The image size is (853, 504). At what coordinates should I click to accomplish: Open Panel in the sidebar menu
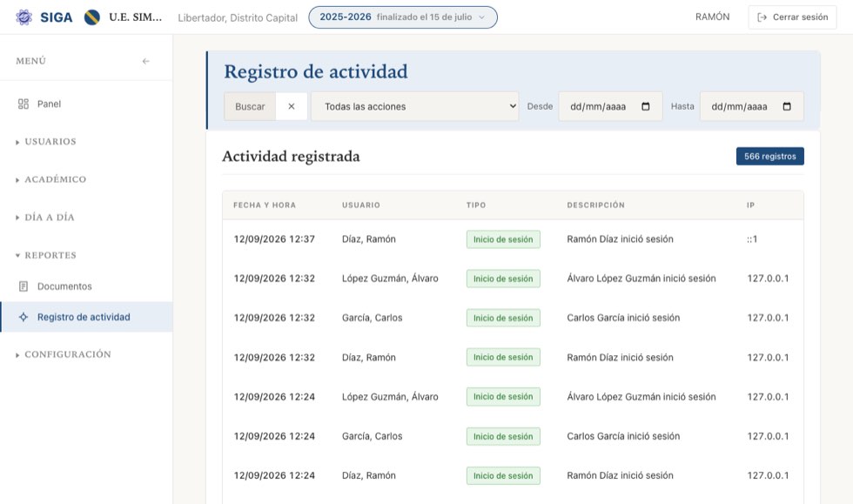tap(86, 104)
